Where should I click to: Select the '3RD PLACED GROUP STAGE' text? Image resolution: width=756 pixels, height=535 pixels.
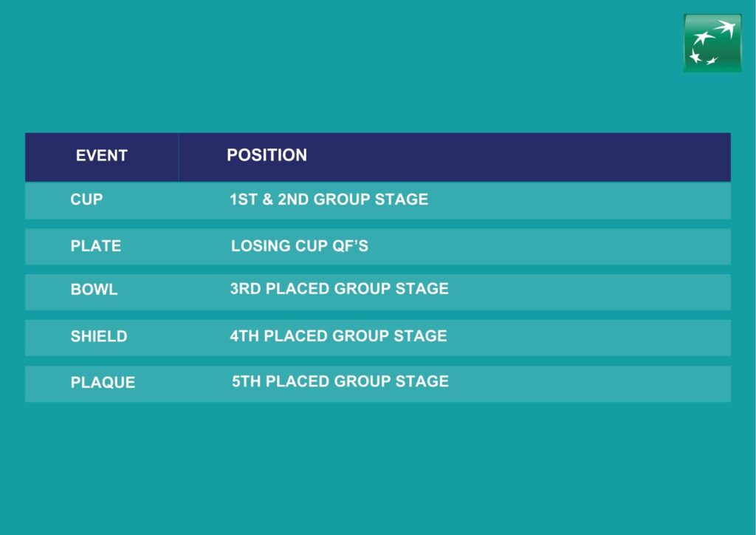(340, 288)
